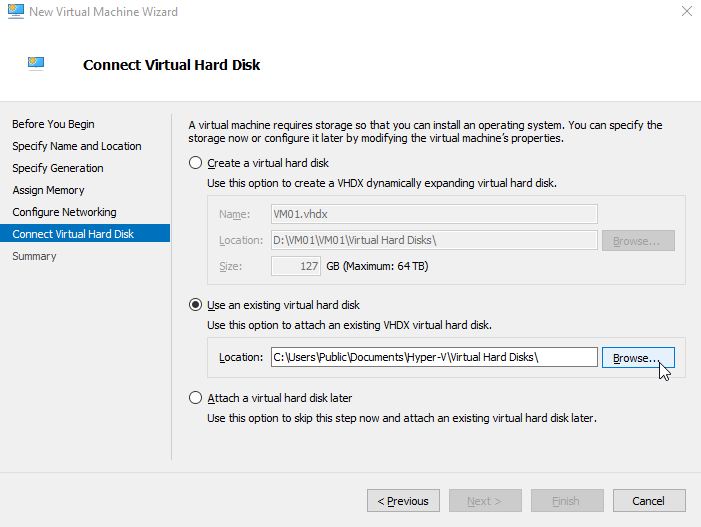The image size is (701, 527).
Task: Open Specify Name and Location step
Action: (77, 146)
